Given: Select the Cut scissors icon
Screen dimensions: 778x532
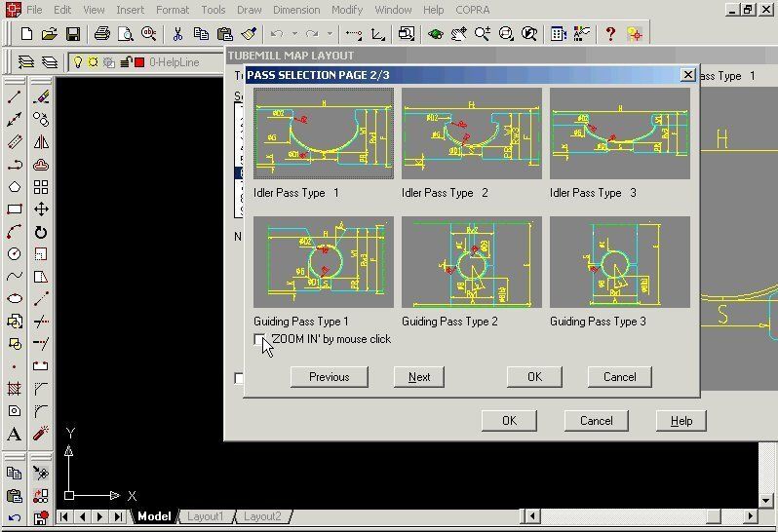Looking at the screenshot, I should (177, 34).
